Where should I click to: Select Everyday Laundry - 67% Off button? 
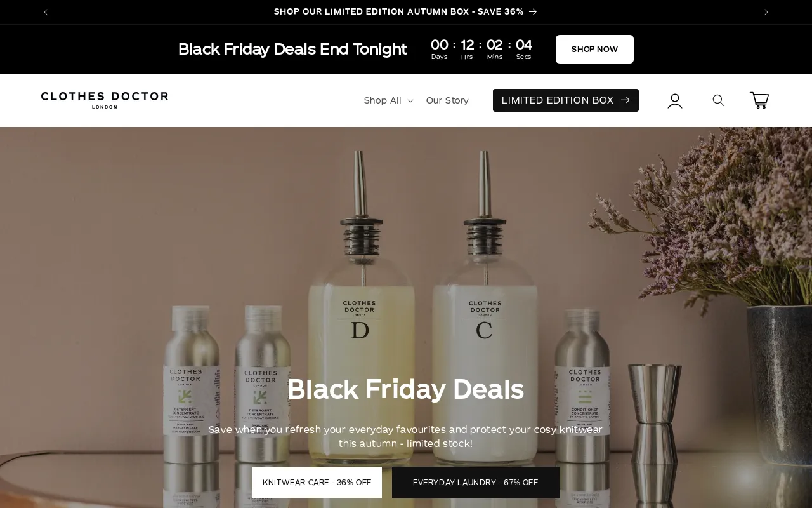(x=476, y=483)
